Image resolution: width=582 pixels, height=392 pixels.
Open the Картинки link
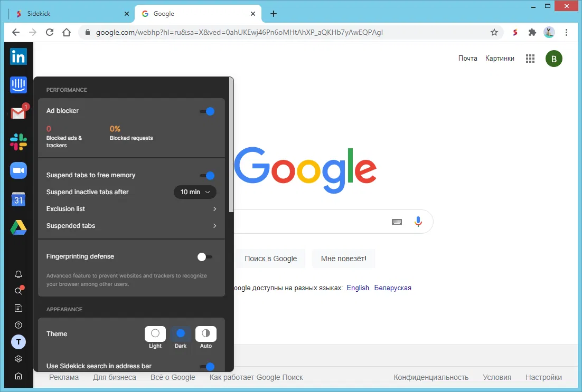coord(500,58)
